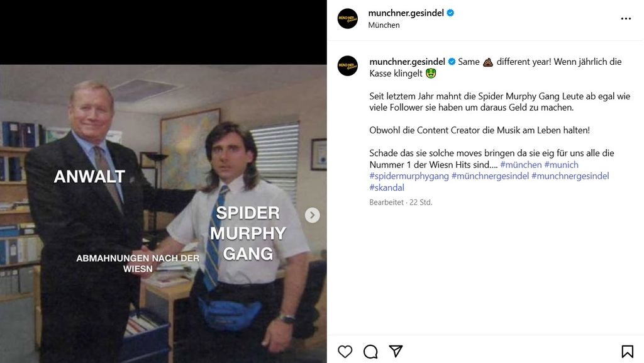Open the München location link
Screen dimensions: 644x363
(384, 25)
